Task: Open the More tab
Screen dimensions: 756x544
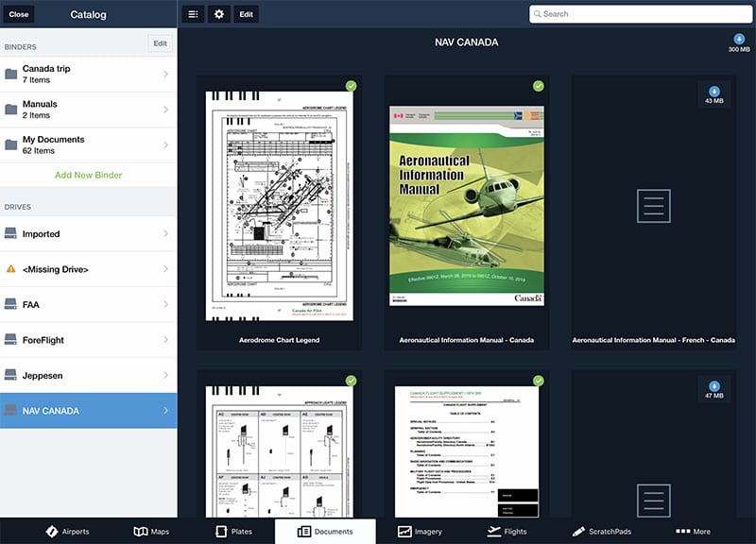Action: click(x=693, y=532)
